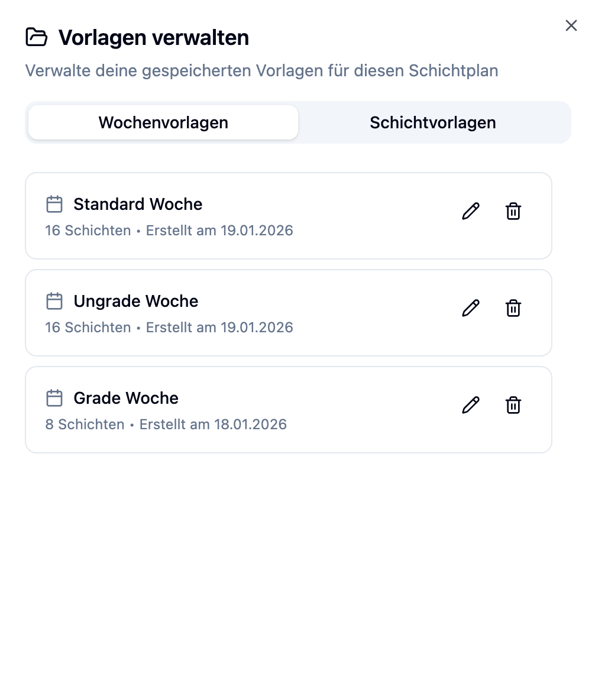Viewport: 595px width, 700px height.
Task: Click the description text about gespeicherten Vorlagen
Action: 261,71
